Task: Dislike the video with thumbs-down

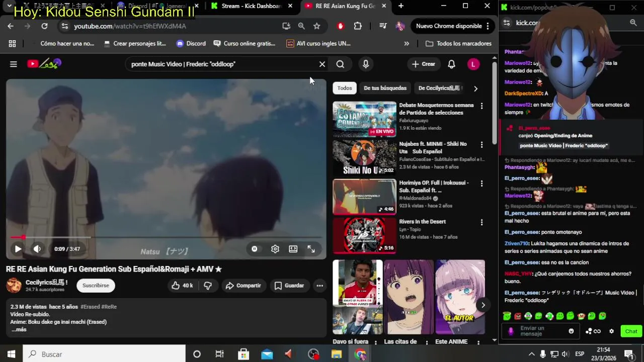Action: pyautogui.click(x=208, y=286)
